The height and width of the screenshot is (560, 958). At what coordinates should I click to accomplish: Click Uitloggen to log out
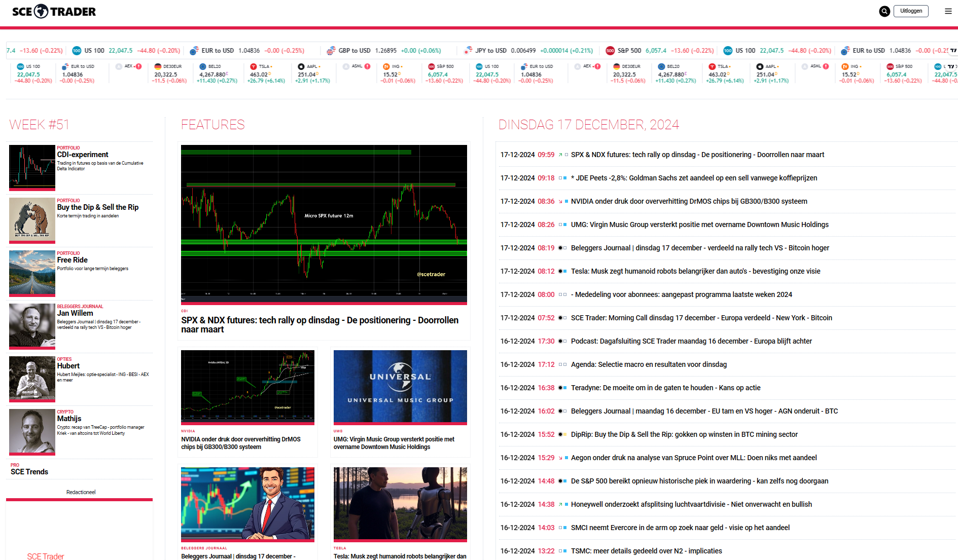click(x=911, y=11)
